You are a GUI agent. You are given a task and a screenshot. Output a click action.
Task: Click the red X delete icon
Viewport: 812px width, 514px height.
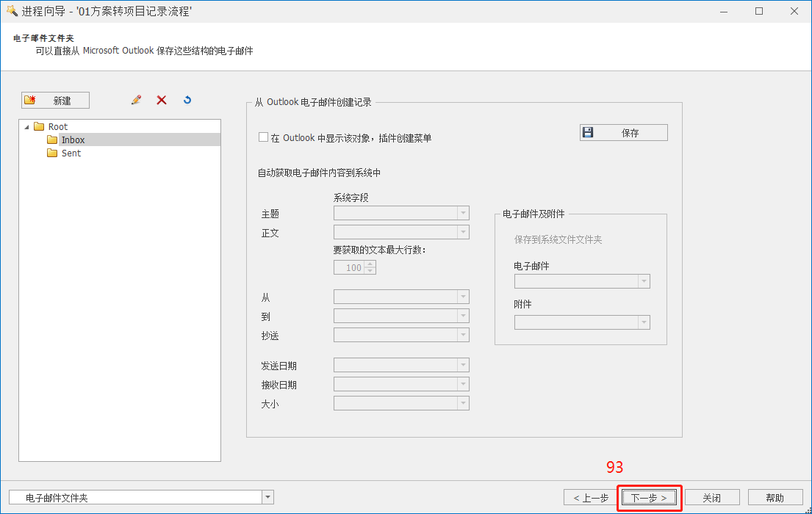pos(162,100)
